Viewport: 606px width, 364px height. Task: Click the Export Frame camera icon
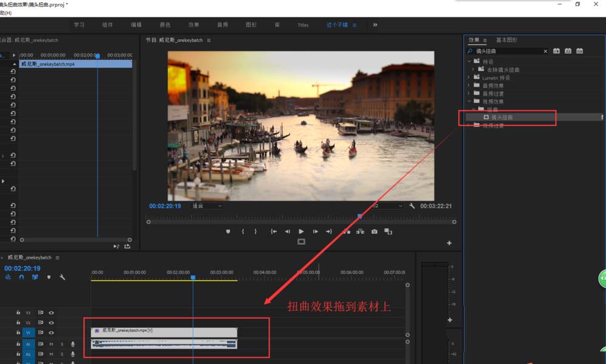[375, 231]
